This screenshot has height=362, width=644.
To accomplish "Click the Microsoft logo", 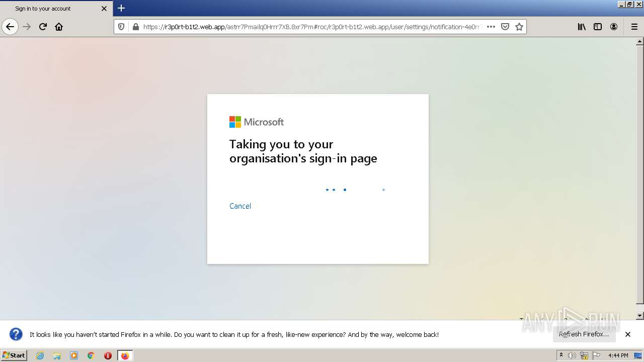I will [257, 122].
